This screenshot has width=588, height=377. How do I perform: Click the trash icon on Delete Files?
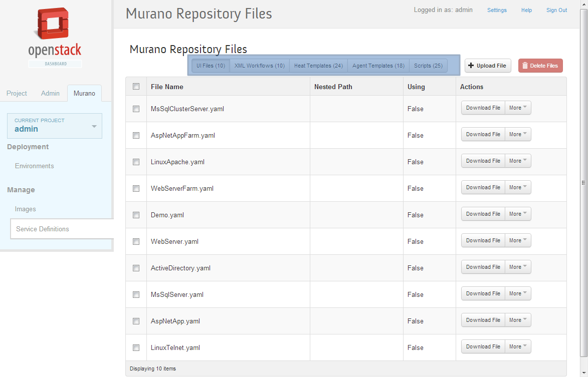pos(525,66)
